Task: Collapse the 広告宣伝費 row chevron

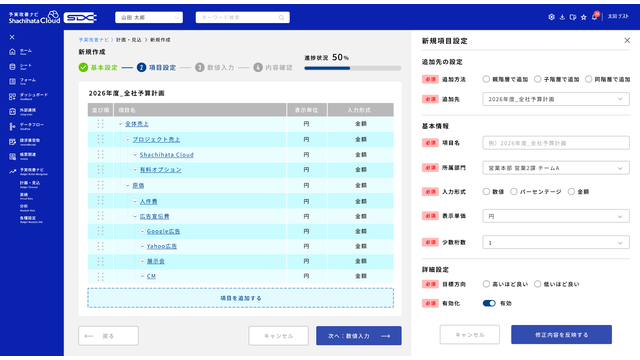Action: (x=135, y=216)
